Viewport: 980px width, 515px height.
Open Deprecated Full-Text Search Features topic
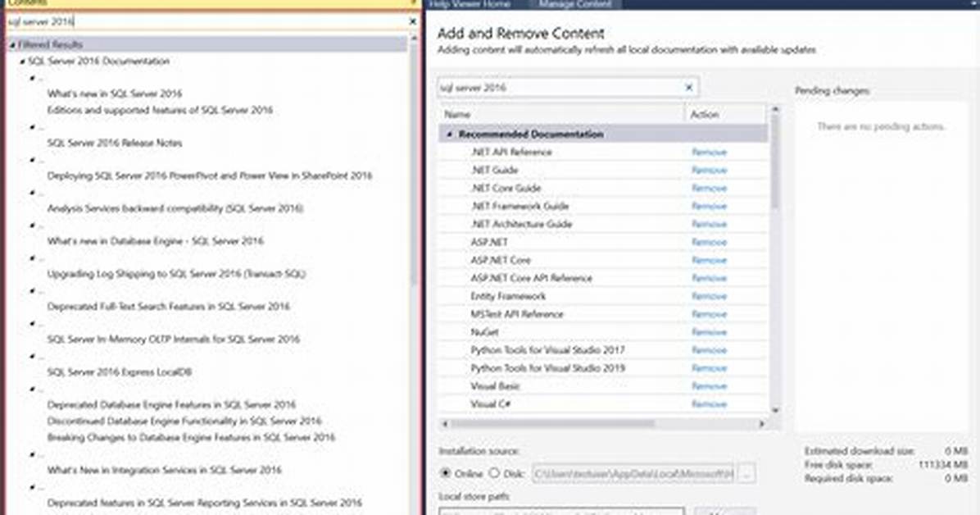click(168, 307)
